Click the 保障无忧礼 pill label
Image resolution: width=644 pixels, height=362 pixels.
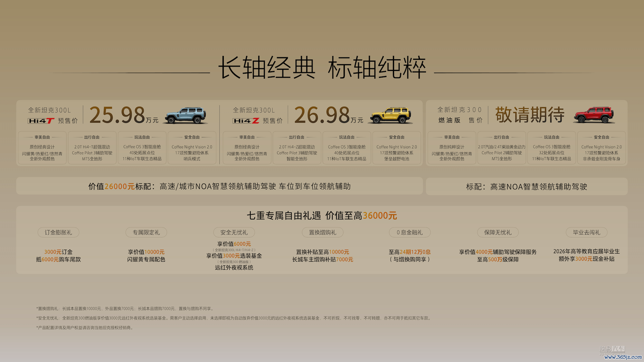[498, 232]
